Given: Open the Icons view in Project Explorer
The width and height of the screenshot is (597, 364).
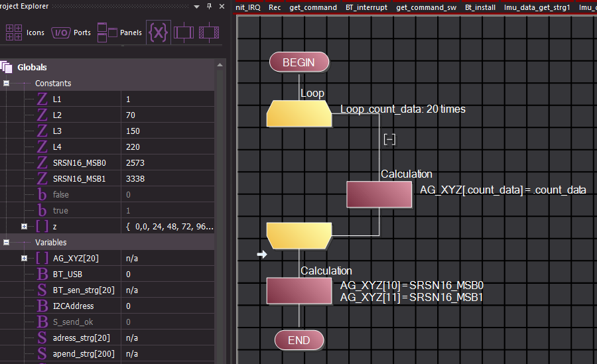Looking at the screenshot, I should [x=25, y=32].
